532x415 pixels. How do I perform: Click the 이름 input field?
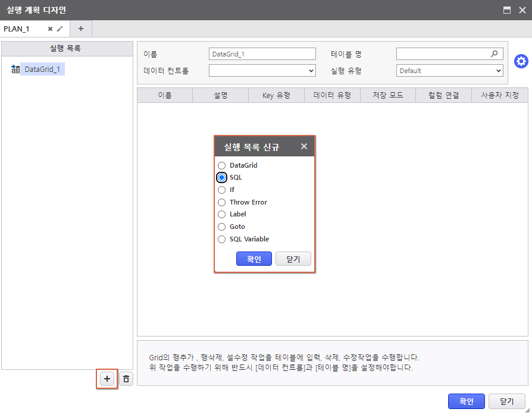262,54
